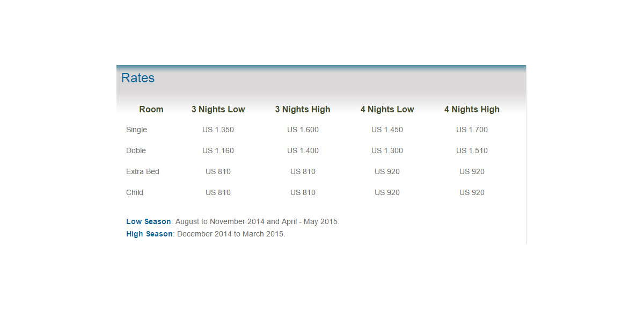Select the US 1.700 Single rate
The height and width of the screenshot is (309, 644).
[x=472, y=130]
